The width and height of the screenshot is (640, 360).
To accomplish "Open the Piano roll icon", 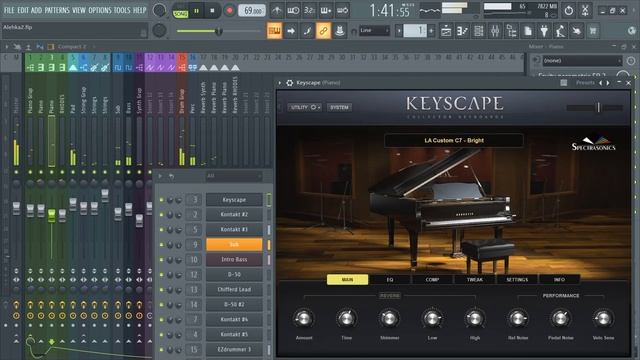I will point(462,31).
